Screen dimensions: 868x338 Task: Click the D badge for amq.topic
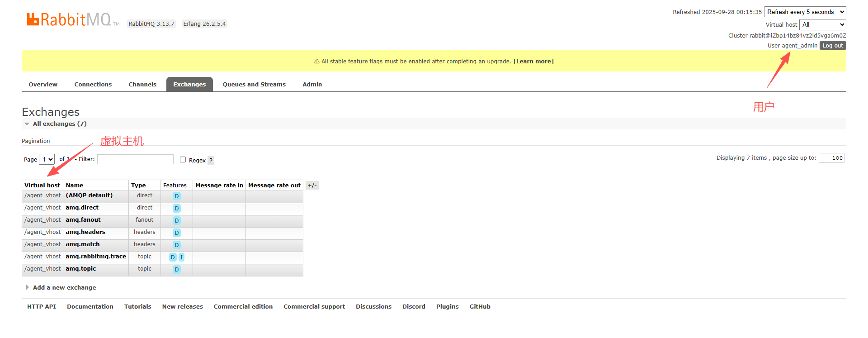click(x=177, y=269)
